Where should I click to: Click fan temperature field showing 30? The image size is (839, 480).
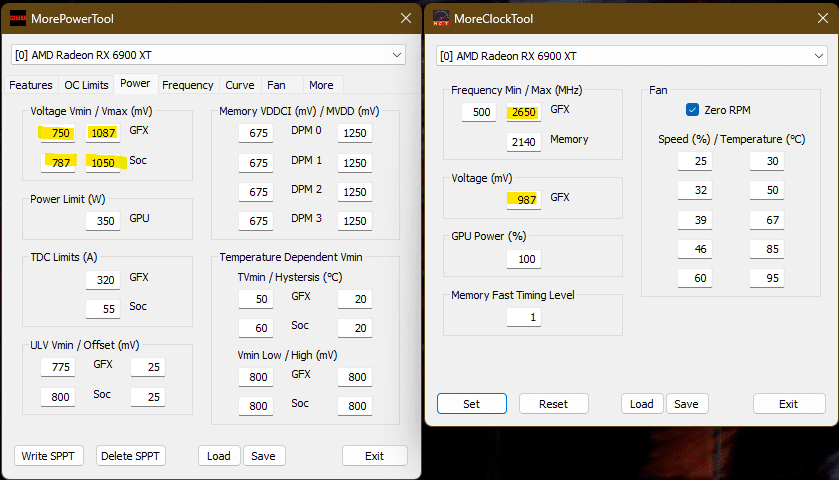coord(767,161)
